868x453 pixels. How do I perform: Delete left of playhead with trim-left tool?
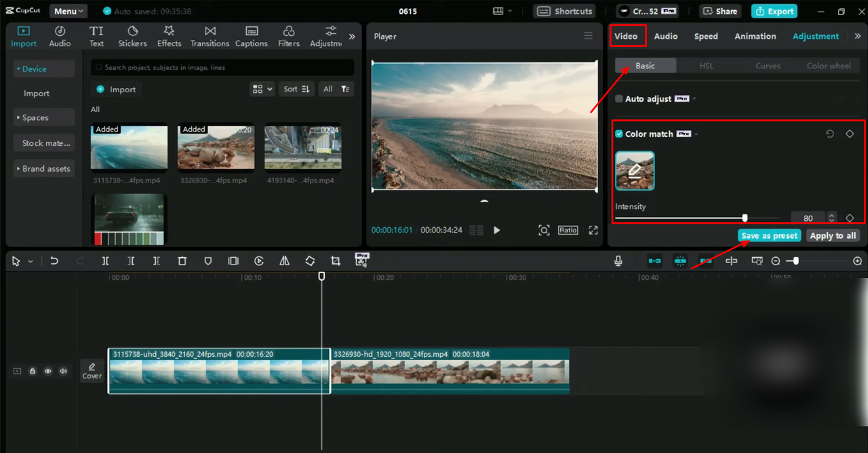click(131, 261)
